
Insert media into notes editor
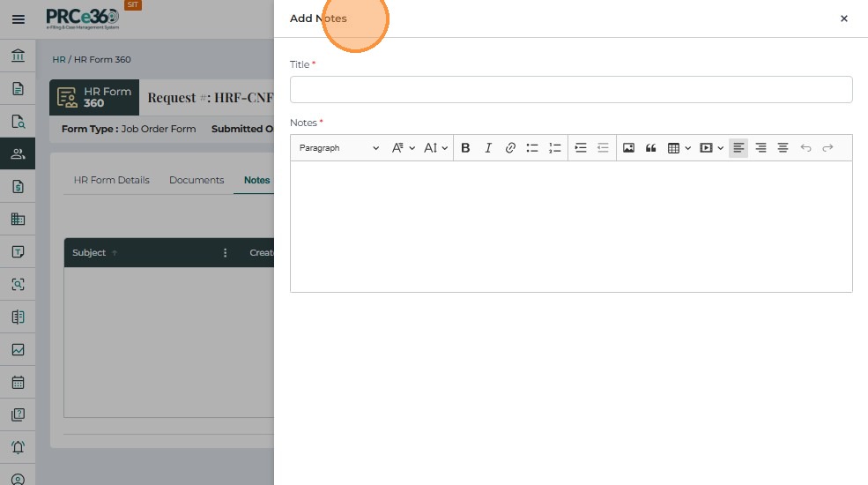[706, 148]
